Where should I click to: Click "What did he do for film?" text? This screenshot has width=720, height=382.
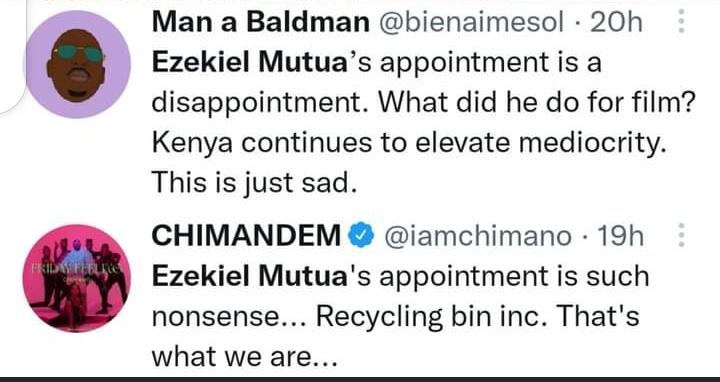(537, 103)
